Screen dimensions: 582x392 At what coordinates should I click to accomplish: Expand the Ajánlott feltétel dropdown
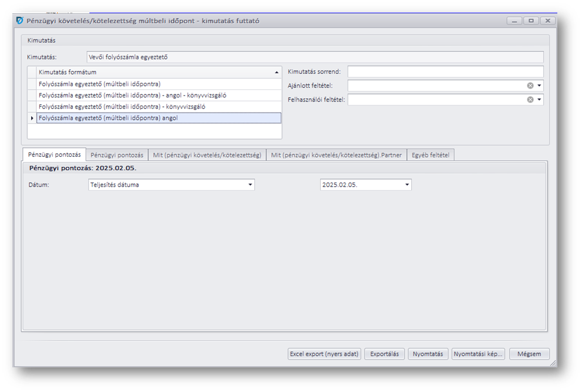(x=540, y=86)
